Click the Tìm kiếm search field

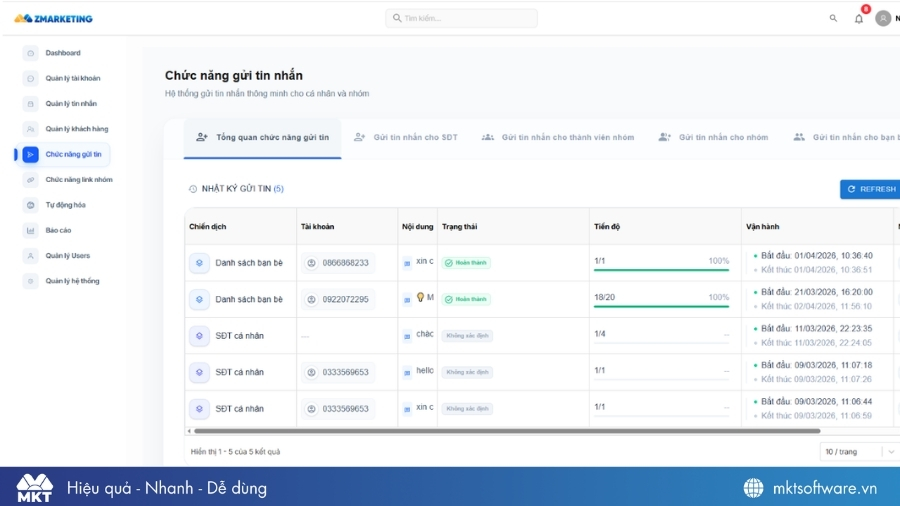462,18
